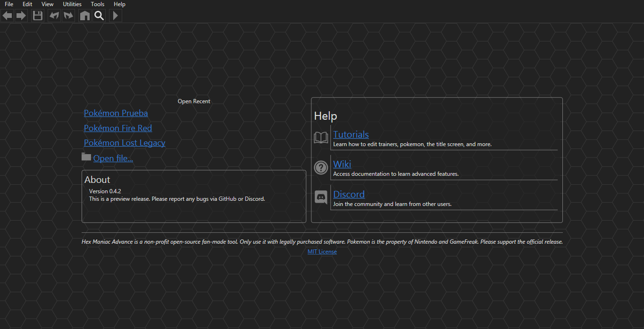Save the file using the disk icon
Screen dimensions: 644x329
point(37,15)
